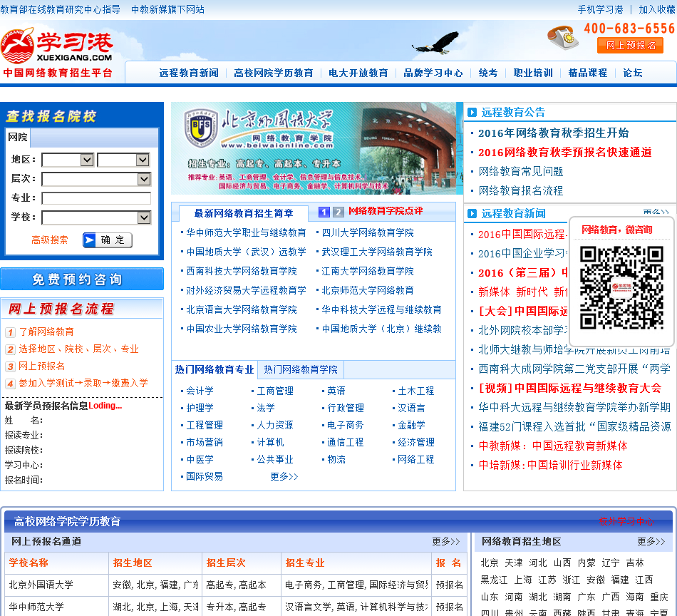
Task: Click 手机学习港 top link
Action: pos(600,9)
